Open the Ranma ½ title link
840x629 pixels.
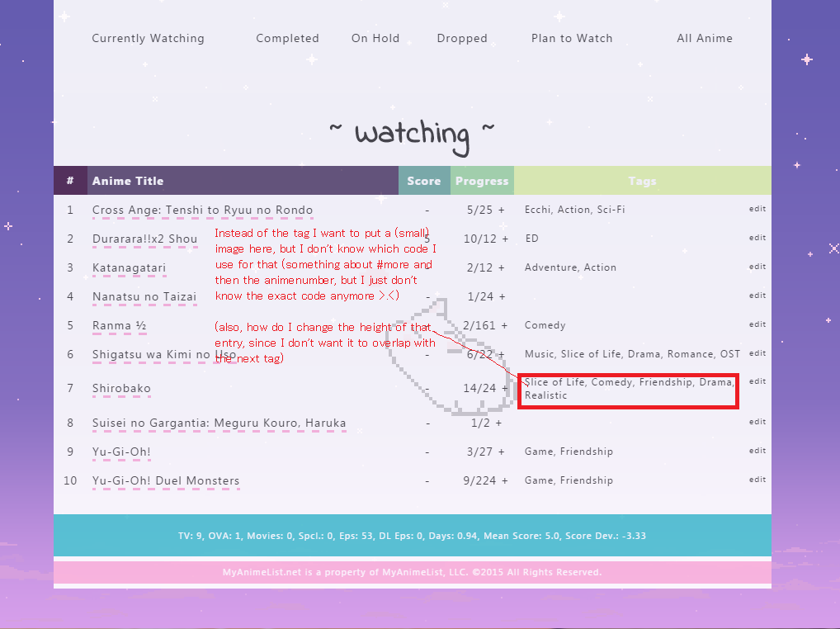[x=119, y=325]
